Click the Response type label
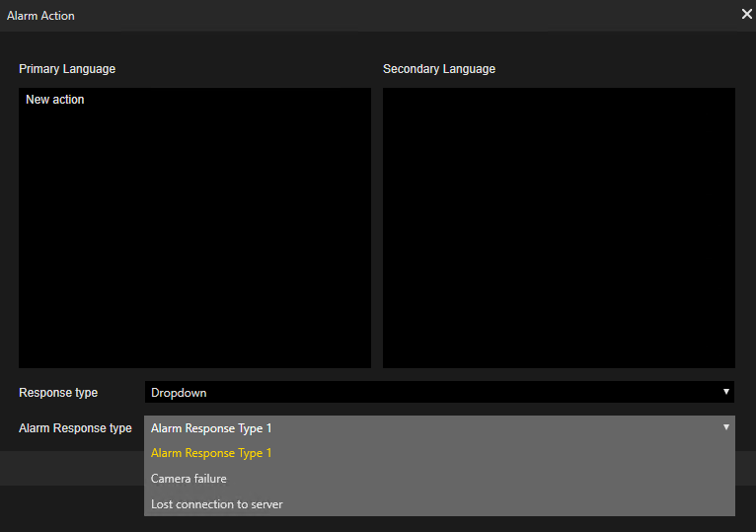The image size is (756, 532). [58, 393]
